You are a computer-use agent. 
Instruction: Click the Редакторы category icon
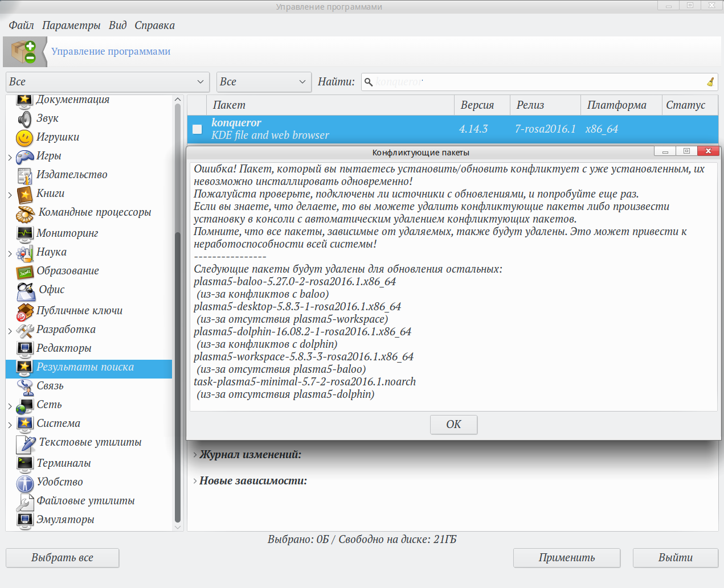(x=24, y=348)
